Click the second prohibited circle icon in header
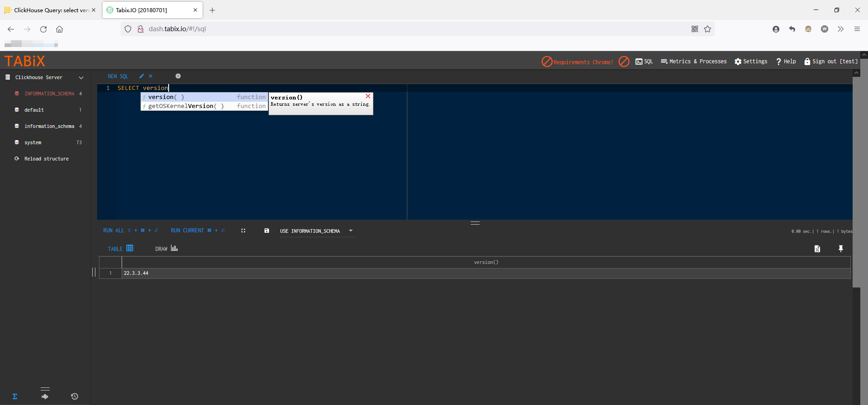 click(x=624, y=61)
